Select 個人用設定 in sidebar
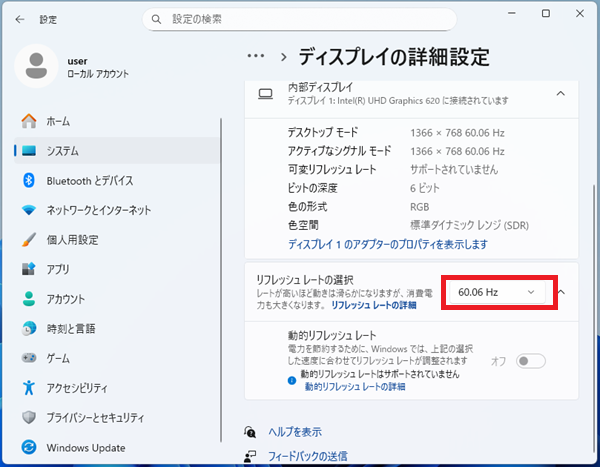The image size is (600, 467). (x=72, y=240)
